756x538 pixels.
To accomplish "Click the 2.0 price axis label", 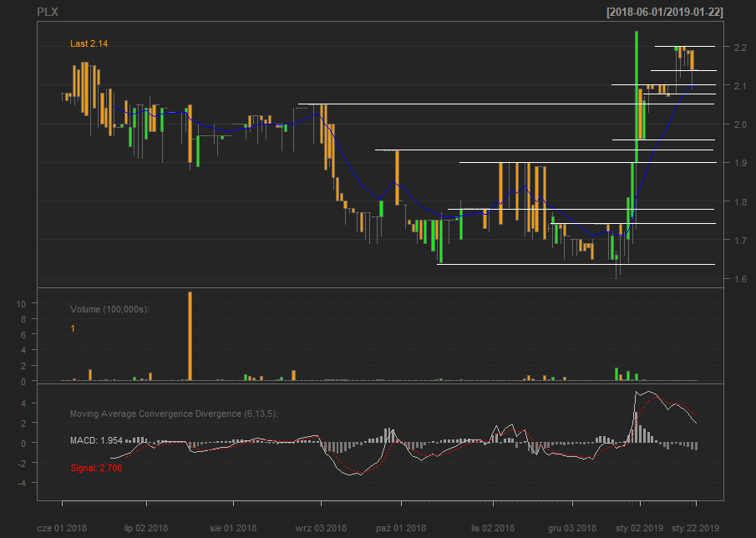I will tap(740, 124).
